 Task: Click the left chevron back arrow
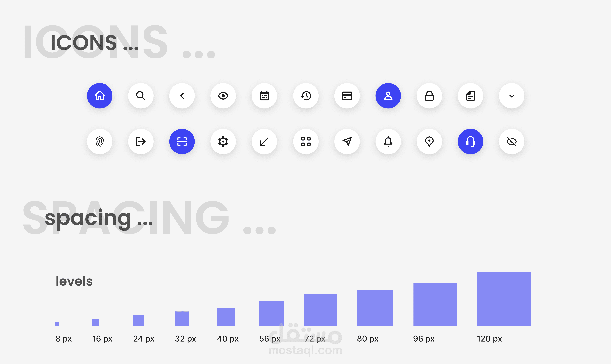tap(182, 96)
